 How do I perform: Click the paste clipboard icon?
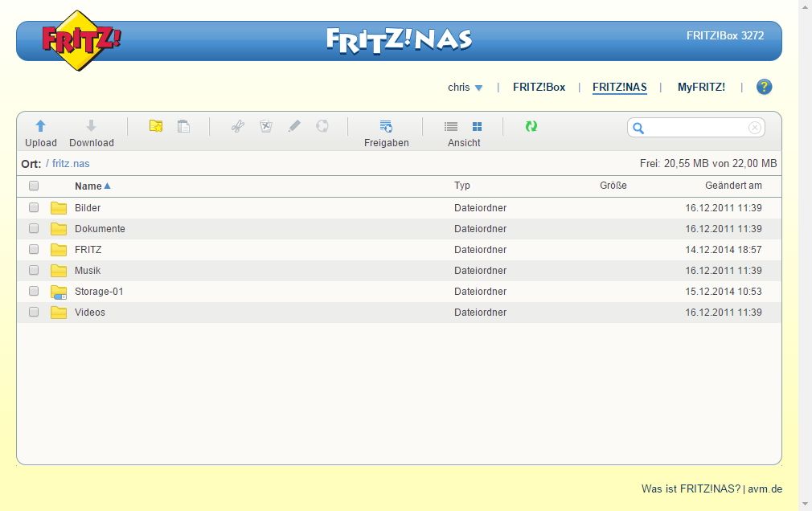[x=184, y=126]
